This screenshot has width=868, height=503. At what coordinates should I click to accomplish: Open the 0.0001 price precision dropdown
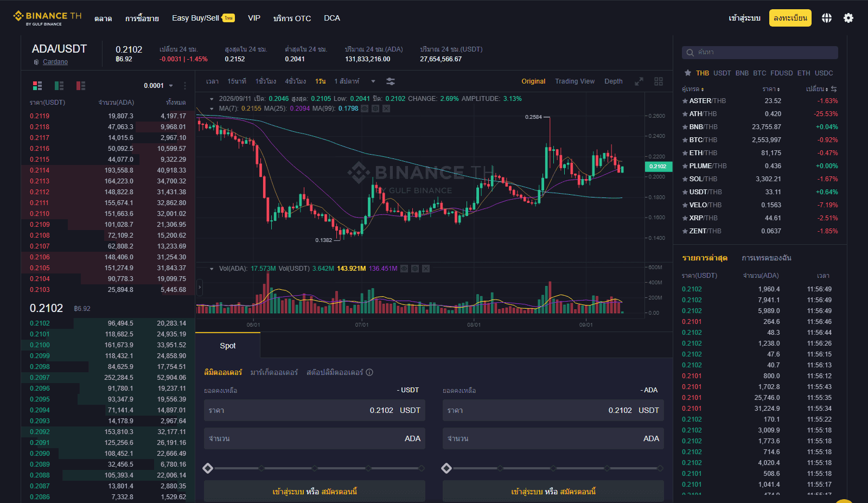158,86
